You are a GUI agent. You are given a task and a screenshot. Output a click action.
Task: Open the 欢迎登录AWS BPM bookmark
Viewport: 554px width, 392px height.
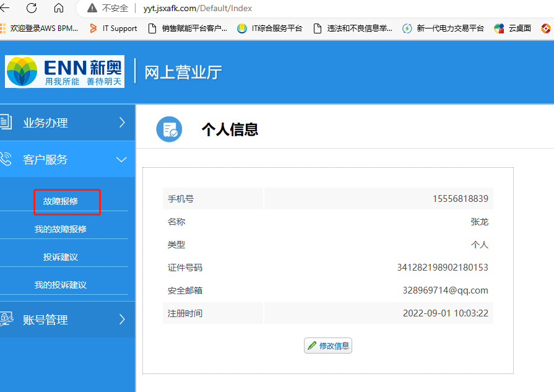(39, 28)
